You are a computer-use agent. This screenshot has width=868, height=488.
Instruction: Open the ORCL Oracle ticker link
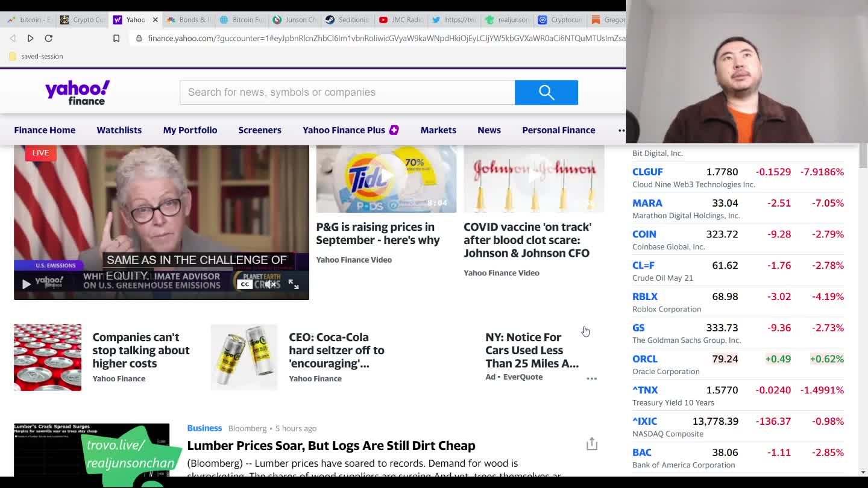point(645,359)
